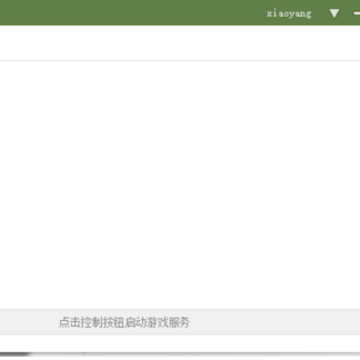
Task: Click the green header left of xiaoyang
Action: (x=133, y=13)
